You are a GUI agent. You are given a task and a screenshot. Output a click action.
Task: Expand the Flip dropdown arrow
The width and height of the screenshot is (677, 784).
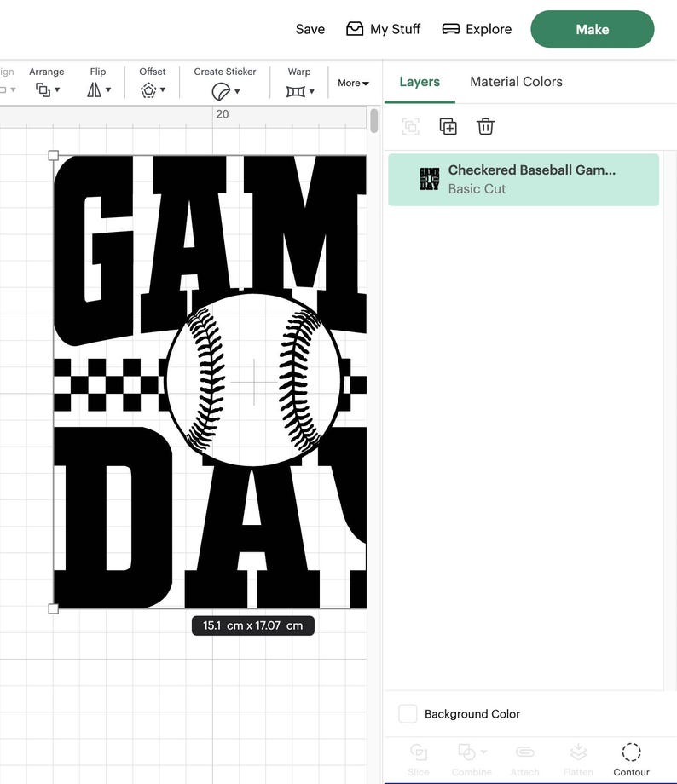click(108, 90)
